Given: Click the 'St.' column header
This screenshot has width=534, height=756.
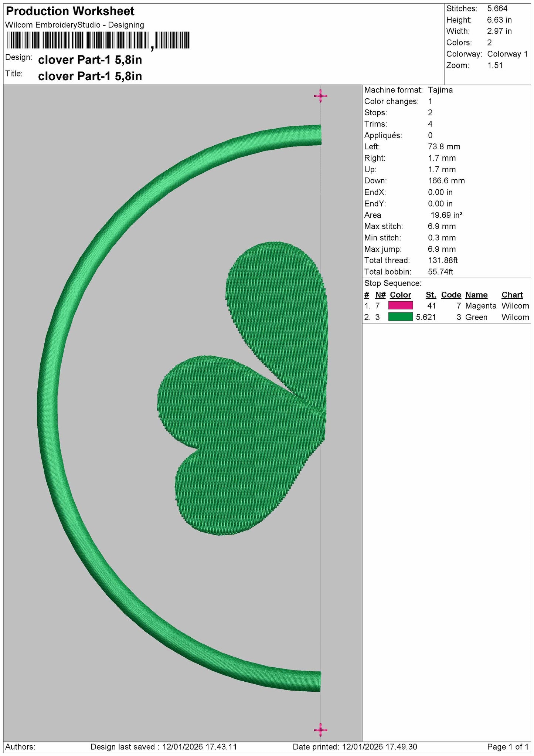Looking at the screenshot, I should (x=431, y=295).
